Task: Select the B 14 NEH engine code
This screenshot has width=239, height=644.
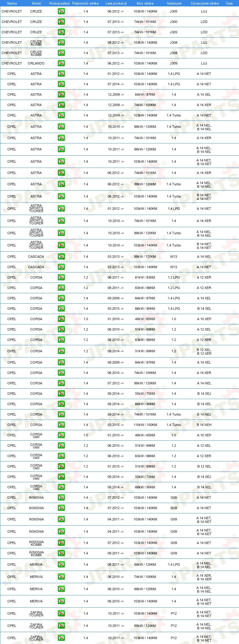Action: pyautogui.click(x=204, y=425)
